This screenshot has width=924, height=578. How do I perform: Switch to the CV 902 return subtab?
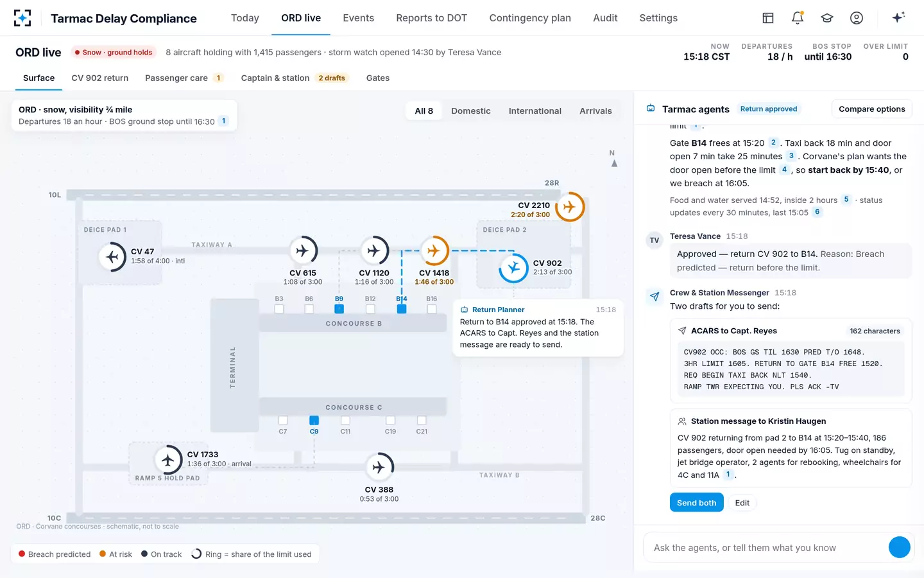100,78
